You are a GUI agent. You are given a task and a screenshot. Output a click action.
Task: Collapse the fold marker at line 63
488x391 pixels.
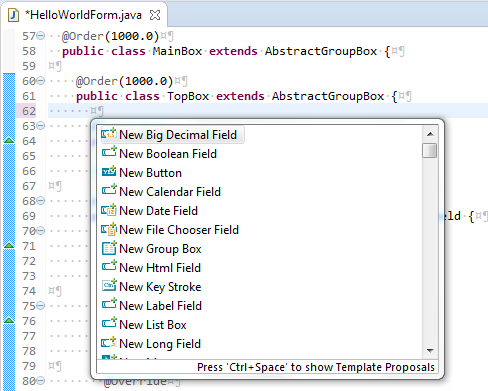click(40, 126)
